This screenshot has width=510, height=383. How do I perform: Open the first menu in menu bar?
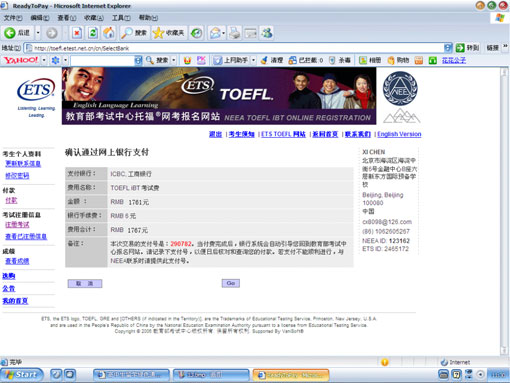tap(13, 18)
